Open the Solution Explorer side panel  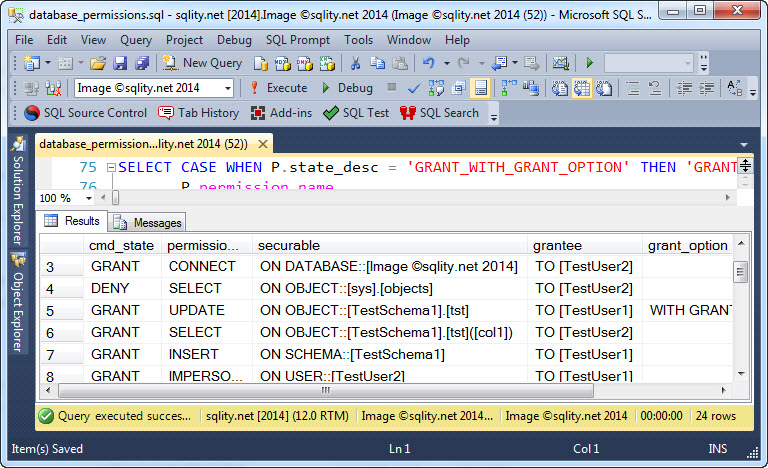[x=18, y=191]
